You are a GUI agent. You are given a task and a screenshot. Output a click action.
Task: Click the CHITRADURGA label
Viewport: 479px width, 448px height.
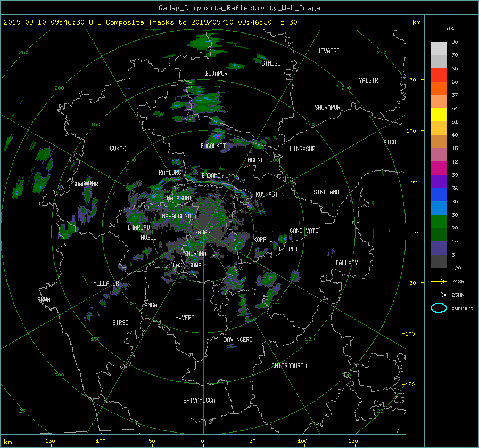290,366
